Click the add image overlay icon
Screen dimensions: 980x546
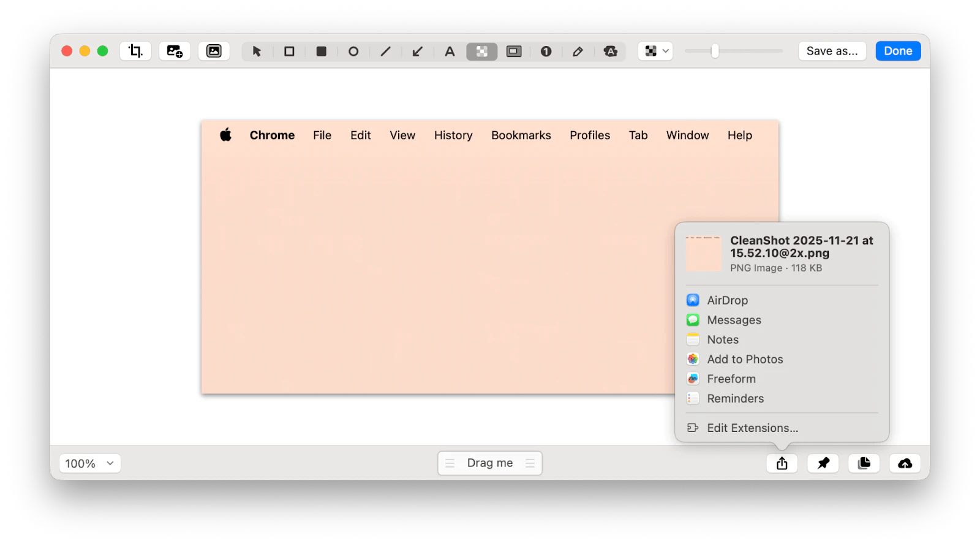(175, 51)
